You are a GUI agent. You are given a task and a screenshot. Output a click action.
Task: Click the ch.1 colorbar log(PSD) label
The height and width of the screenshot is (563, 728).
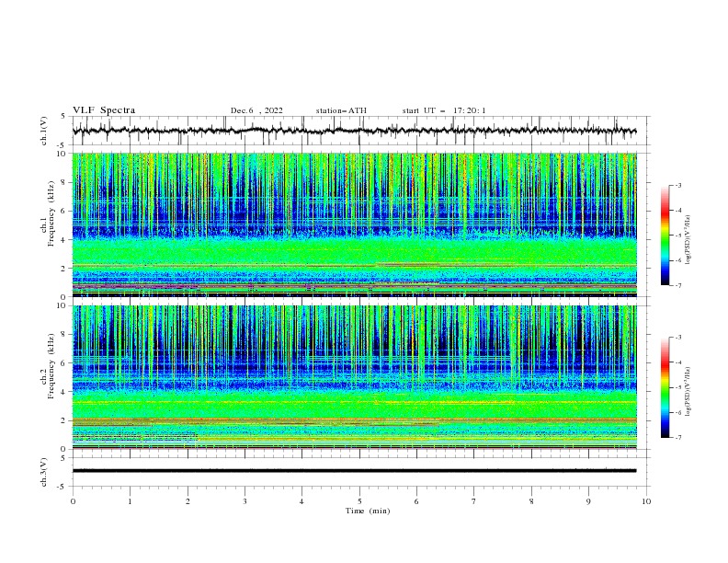point(688,240)
